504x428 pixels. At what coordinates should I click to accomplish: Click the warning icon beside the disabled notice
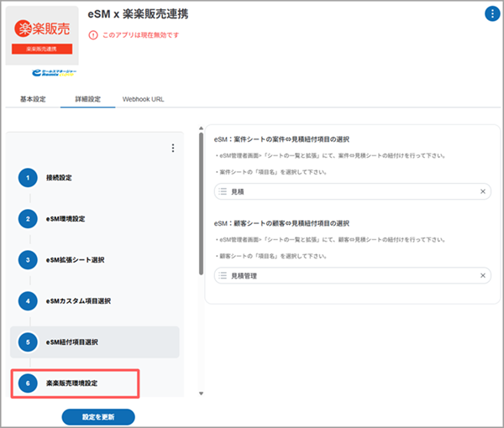(x=92, y=35)
